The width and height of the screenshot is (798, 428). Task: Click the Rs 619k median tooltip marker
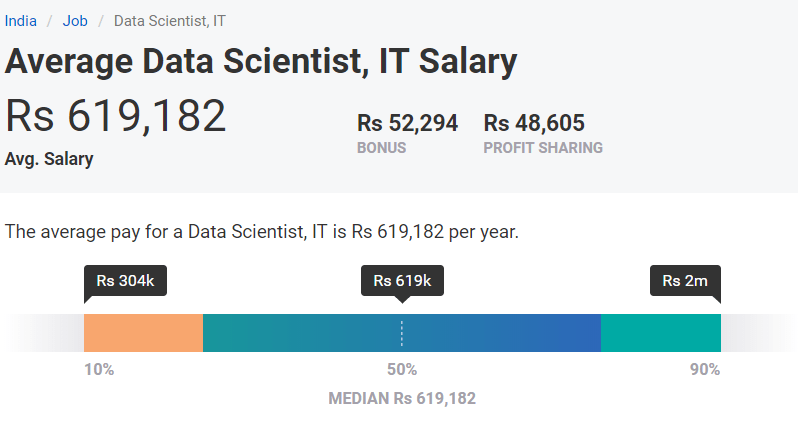coord(402,281)
